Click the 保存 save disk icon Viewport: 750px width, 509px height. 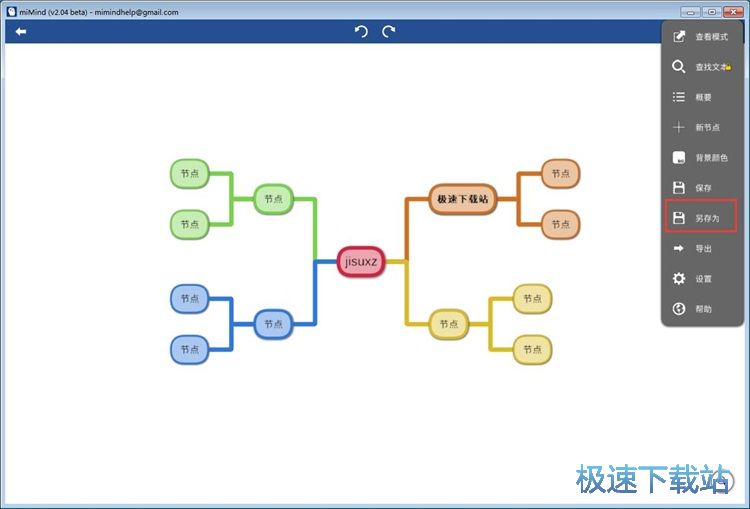tap(679, 188)
